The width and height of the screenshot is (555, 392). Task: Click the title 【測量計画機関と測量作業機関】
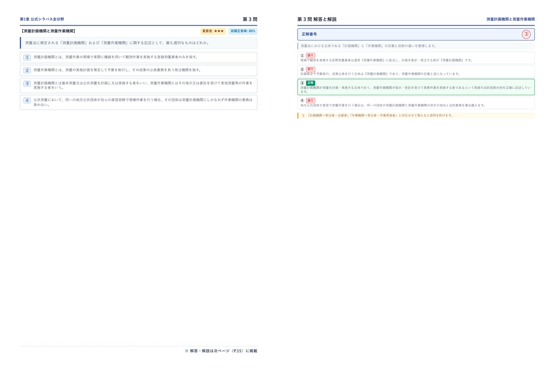click(48, 31)
